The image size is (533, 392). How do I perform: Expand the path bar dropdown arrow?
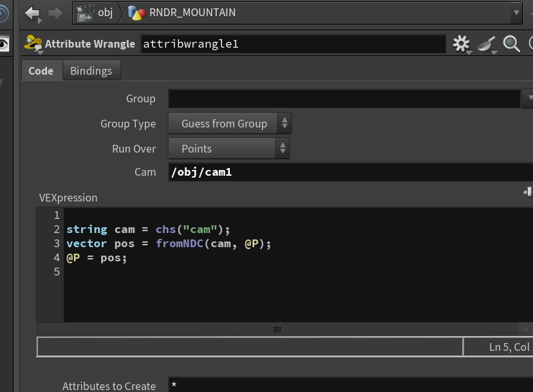point(516,13)
